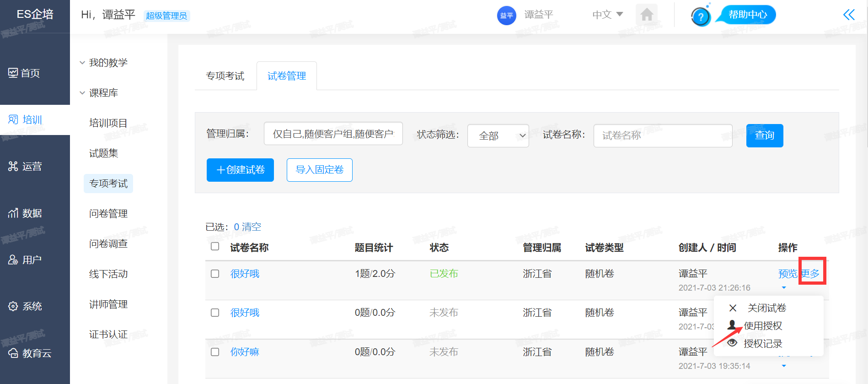868x384 pixels.
Task: Open 专项考试 in the submenu
Action: point(108,184)
